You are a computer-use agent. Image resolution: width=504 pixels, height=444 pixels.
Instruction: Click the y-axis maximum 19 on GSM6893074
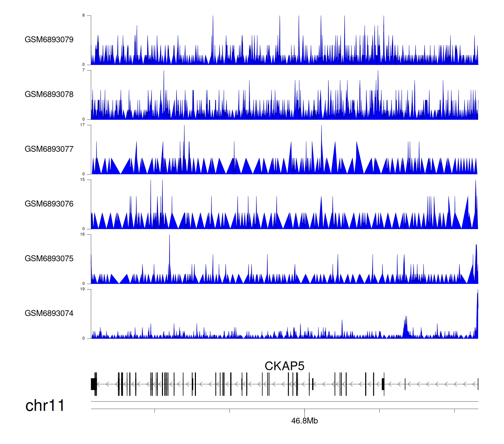coord(83,289)
